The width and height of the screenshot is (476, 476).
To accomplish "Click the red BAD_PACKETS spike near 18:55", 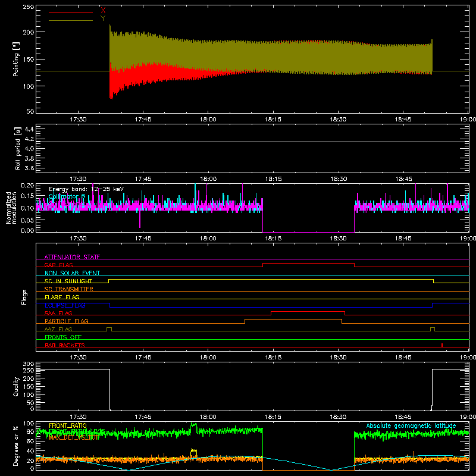I will pos(442,345).
